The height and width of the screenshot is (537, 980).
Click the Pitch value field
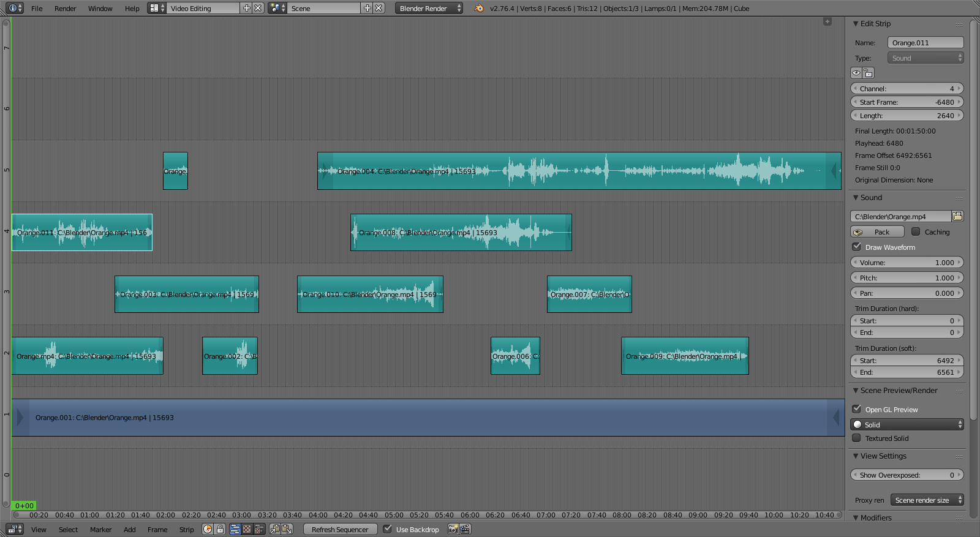907,278
